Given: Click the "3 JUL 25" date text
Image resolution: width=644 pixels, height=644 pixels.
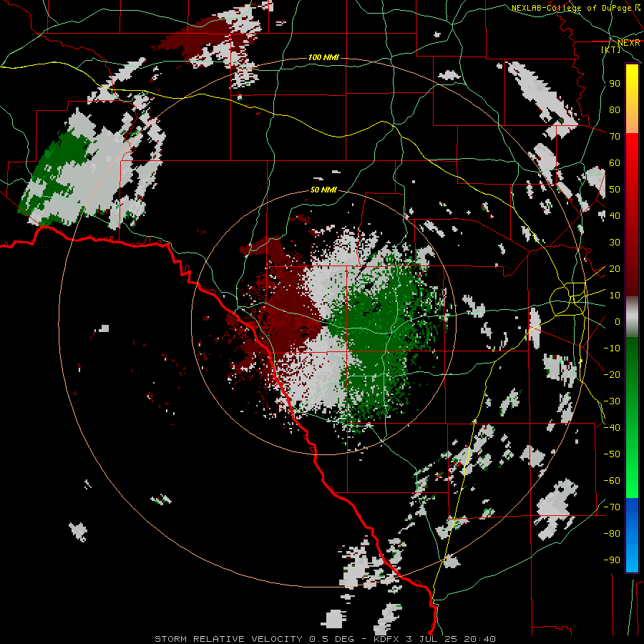Looking at the screenshot, I should pos(432,639).
